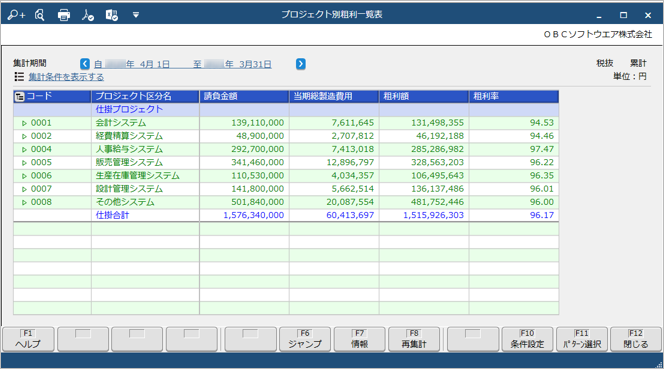Click the 7,413,018 cost cell
The height and width of the screenshot is (369, 664).
coord(334,149)
